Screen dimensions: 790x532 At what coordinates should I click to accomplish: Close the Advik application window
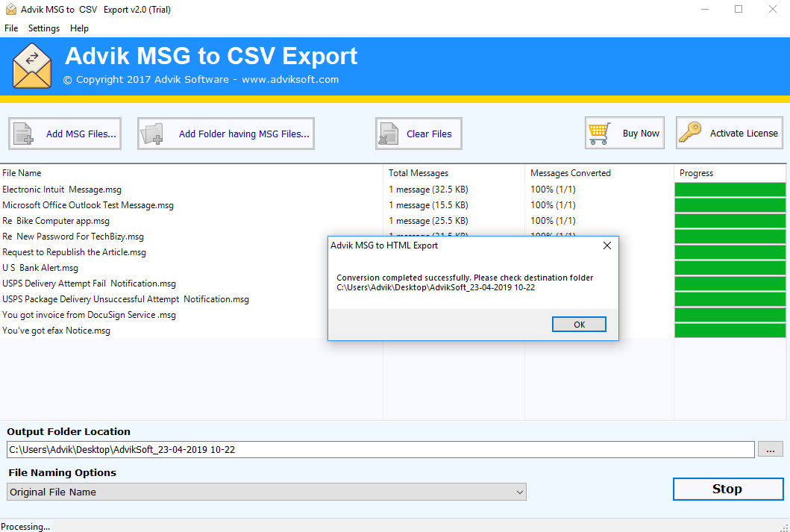pos(772,10)
